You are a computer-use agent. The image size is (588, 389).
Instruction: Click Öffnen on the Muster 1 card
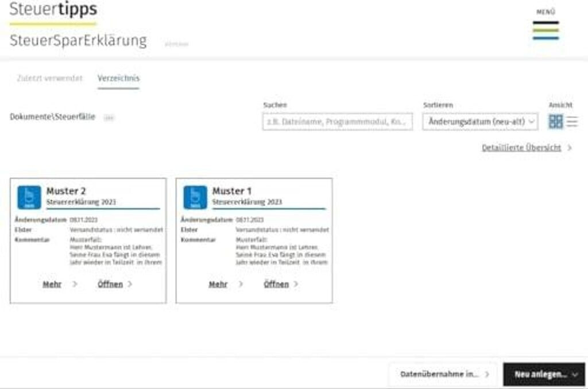pyautogui.click(x=276, y=284)
